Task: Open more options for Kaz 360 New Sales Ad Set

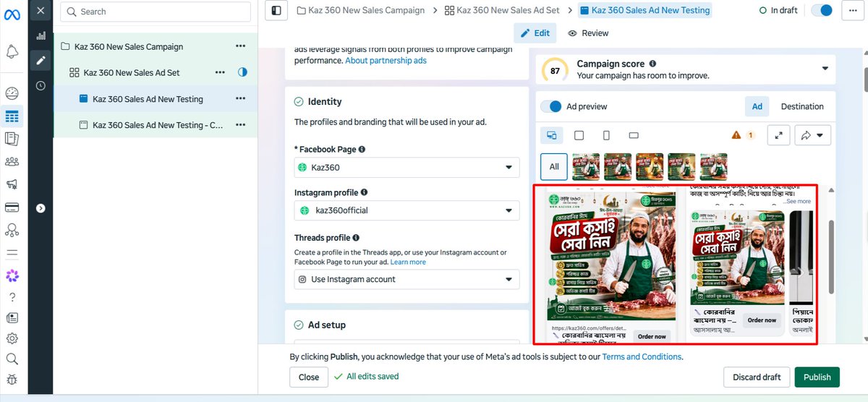Action: click(219, 72)
